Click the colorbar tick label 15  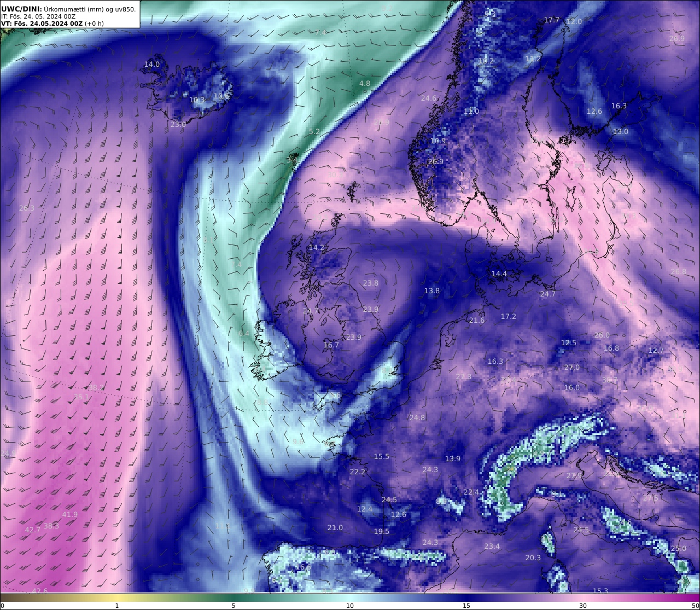click(466, 606)
